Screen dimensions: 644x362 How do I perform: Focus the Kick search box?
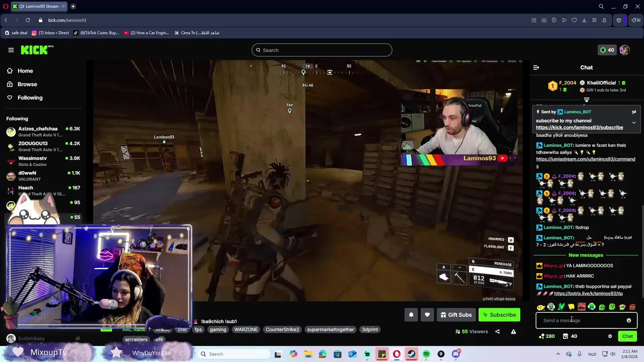pos(321,50)
